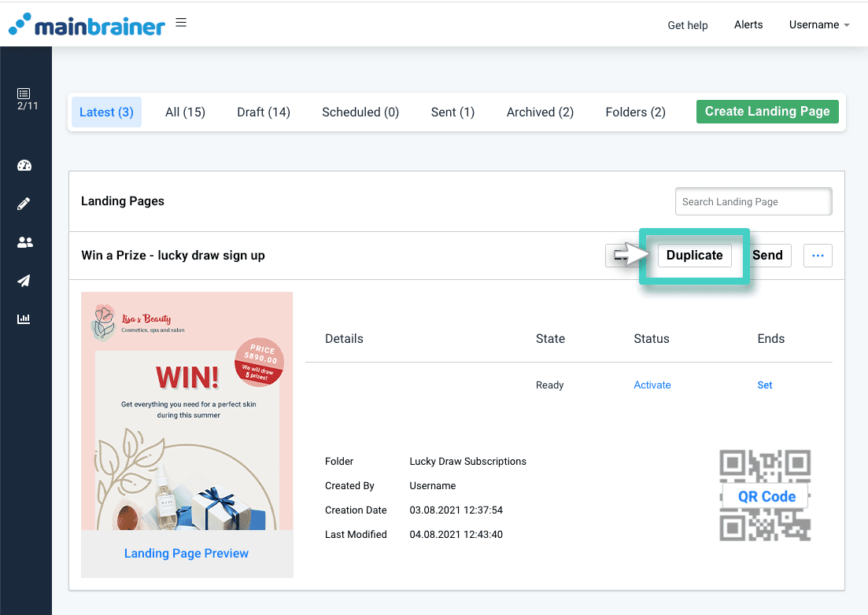Click the Ready state value
The image size is (868, 615).
tap(550, 385)
